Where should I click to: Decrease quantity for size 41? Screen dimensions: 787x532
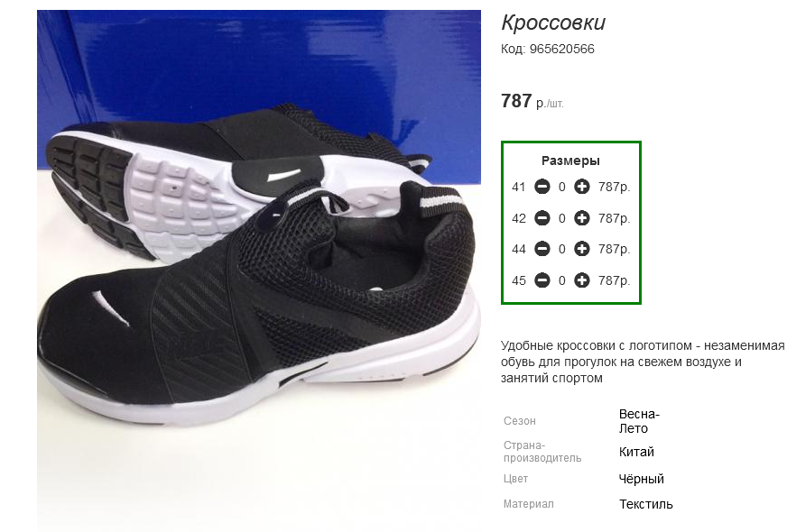click(x=542, y=187)
